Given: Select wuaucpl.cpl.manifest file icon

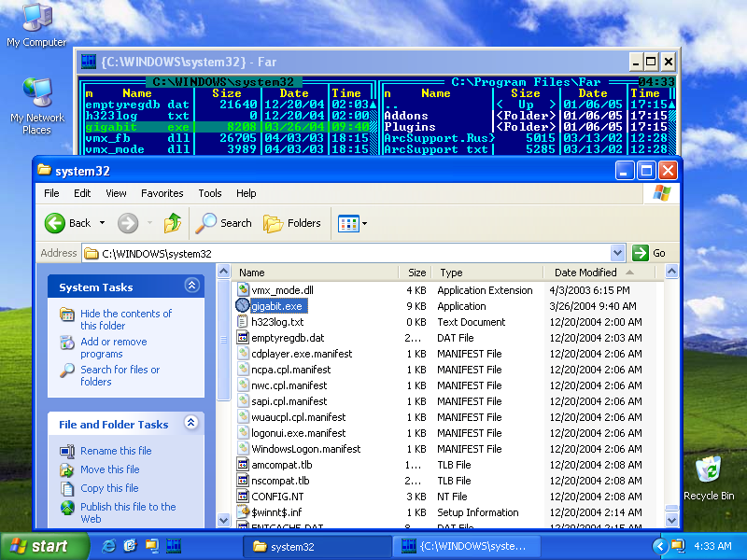Looking at the screenshot, I should (243, 416).
